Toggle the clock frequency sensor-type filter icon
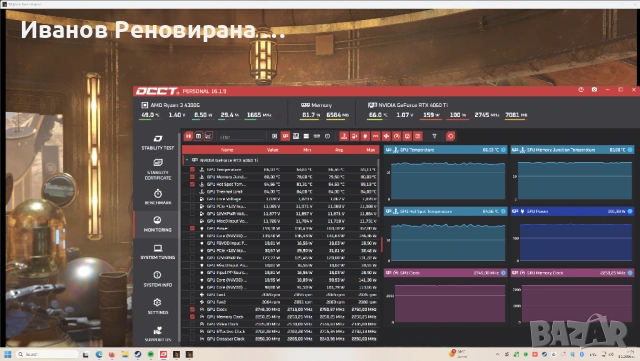Viewport: 640px width, 361px height. tap(397, 136)
